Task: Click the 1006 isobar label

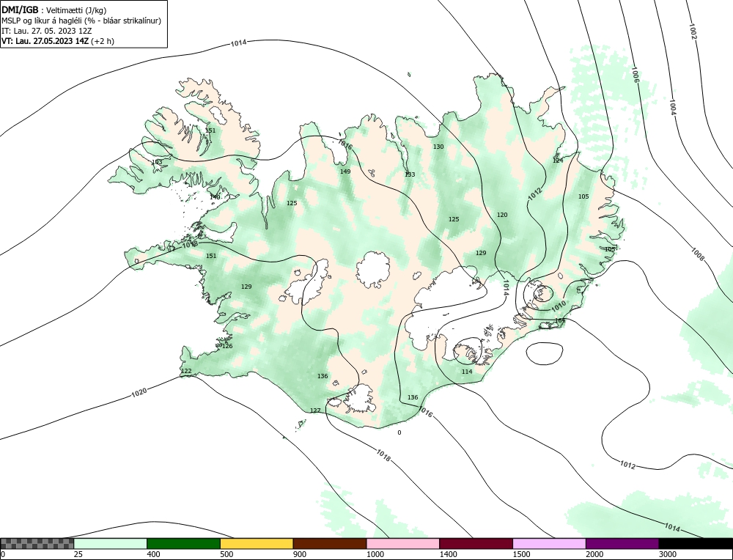Action: coord(635,75)
